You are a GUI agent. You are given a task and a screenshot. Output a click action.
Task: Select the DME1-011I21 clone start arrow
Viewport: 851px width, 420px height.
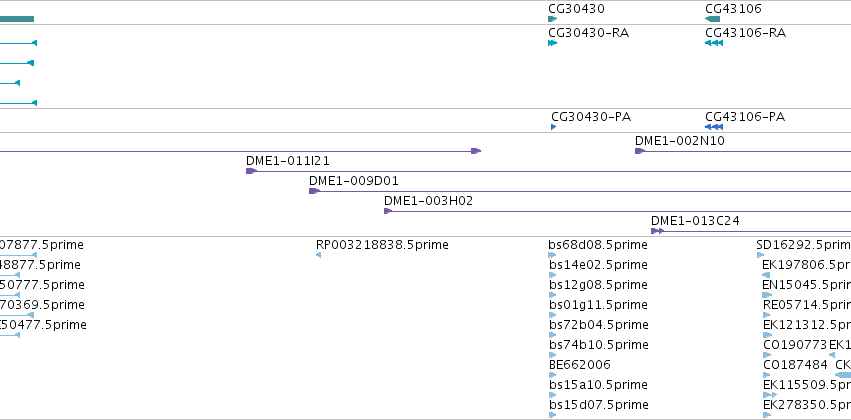251,171
